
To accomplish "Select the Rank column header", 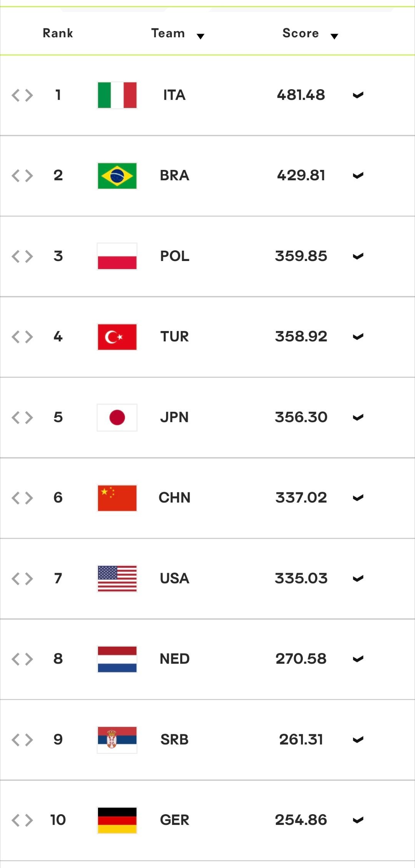I will point(58,33).
